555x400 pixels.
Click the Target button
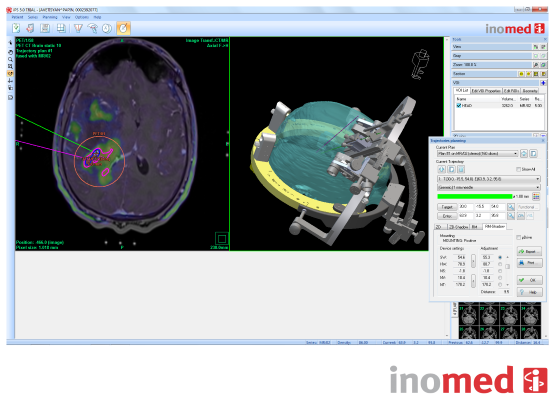pyautogui.click(x=447, y=207)
